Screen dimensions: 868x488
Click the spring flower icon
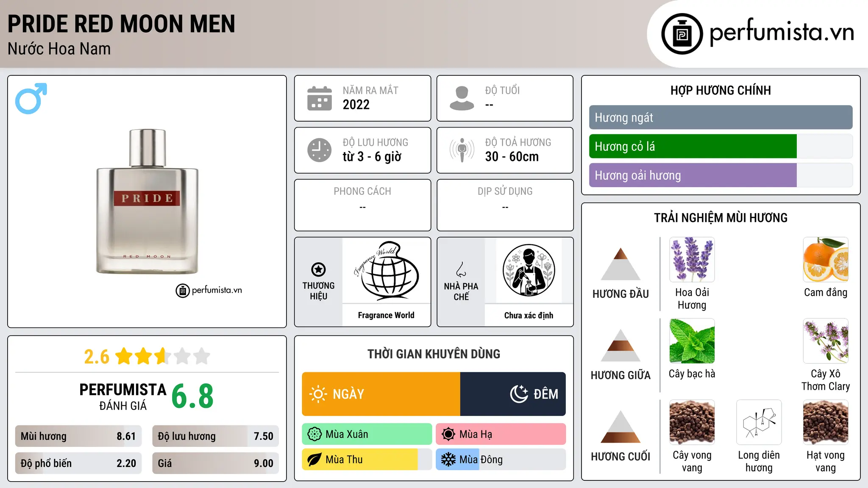coord(314,434)
